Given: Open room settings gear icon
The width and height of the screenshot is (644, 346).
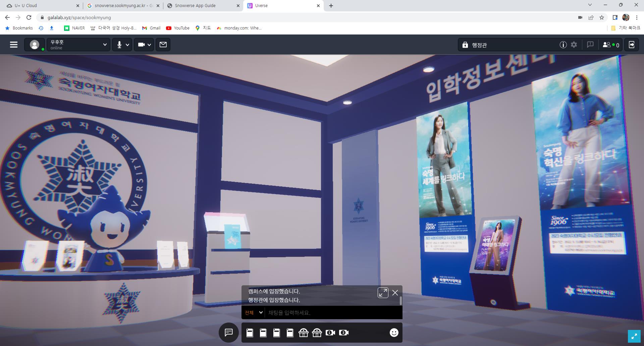Looking at the screenshot, I should click(574, 45).
